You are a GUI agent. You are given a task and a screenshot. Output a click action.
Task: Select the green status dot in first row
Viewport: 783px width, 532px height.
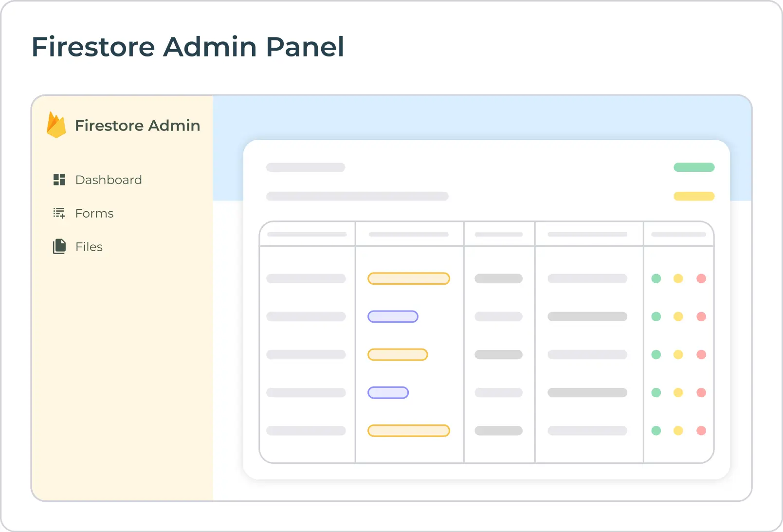click(x=656, y=278)
